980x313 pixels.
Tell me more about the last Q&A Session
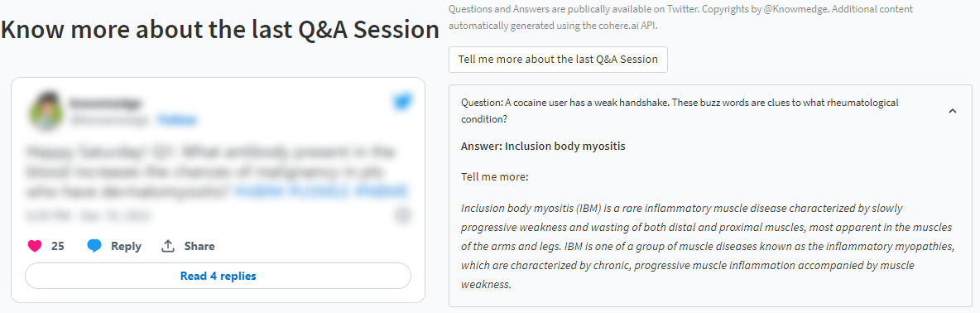558,60
